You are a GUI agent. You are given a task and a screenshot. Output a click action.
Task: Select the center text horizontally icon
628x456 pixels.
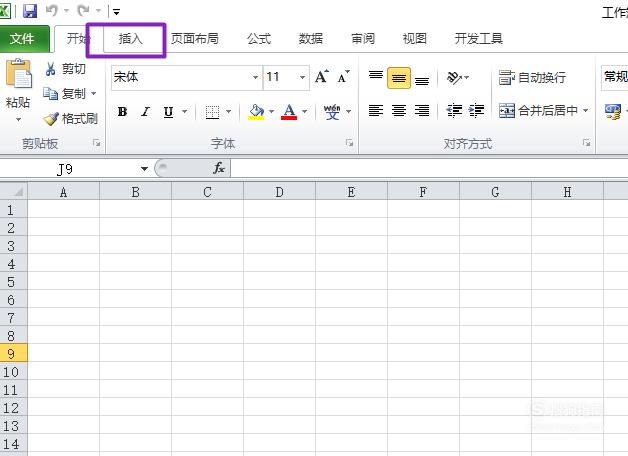pos(399,110)
